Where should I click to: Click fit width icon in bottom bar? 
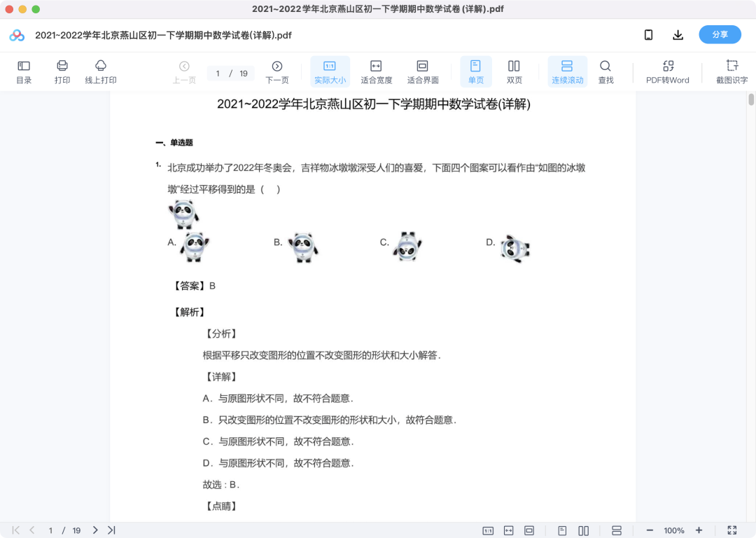coord(509,531)
